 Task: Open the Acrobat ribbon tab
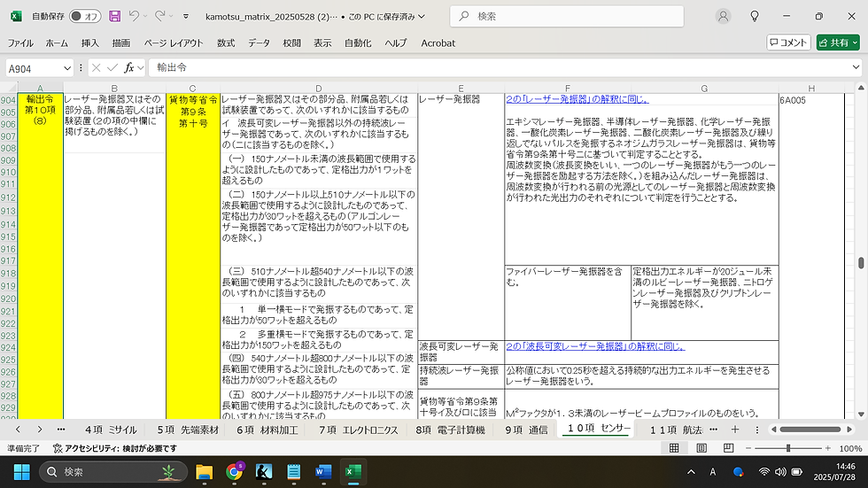(x=438, y=43)
